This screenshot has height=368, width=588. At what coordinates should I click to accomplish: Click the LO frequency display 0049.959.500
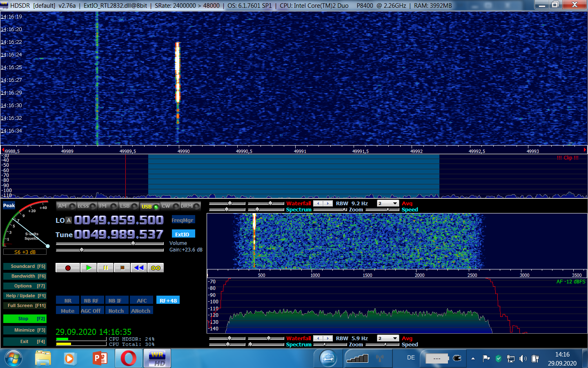119,220
